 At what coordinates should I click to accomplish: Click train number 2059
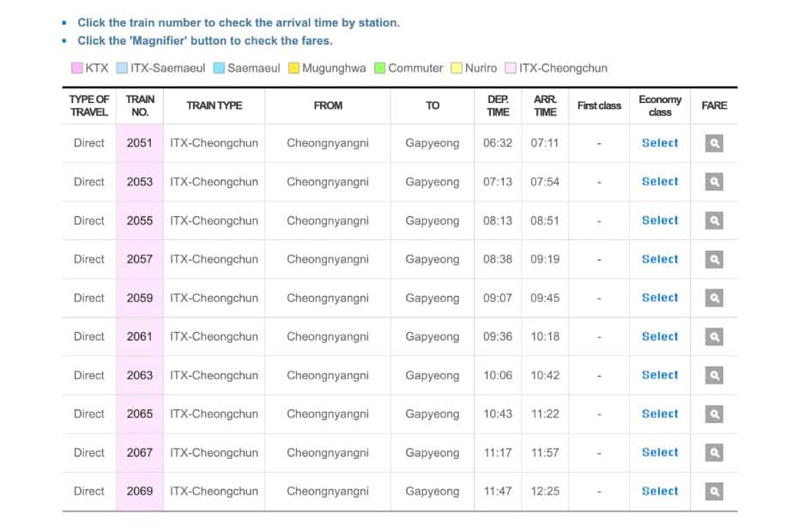pos(140,298)
